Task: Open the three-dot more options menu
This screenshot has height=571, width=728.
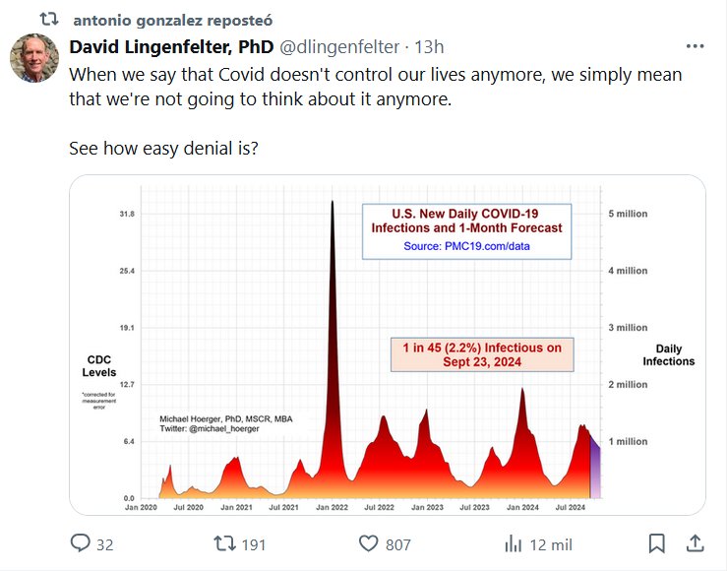Action: tap(695, 46)
